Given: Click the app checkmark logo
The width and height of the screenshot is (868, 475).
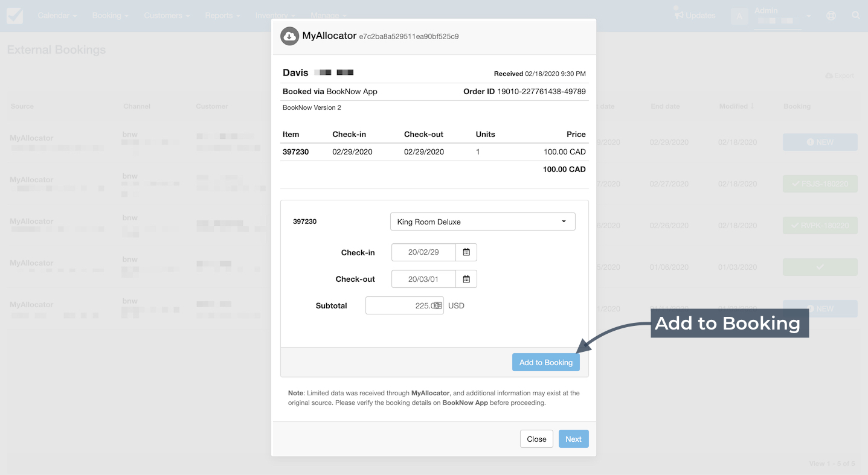Looking at the screenshot, I should [x=15, y=16].
